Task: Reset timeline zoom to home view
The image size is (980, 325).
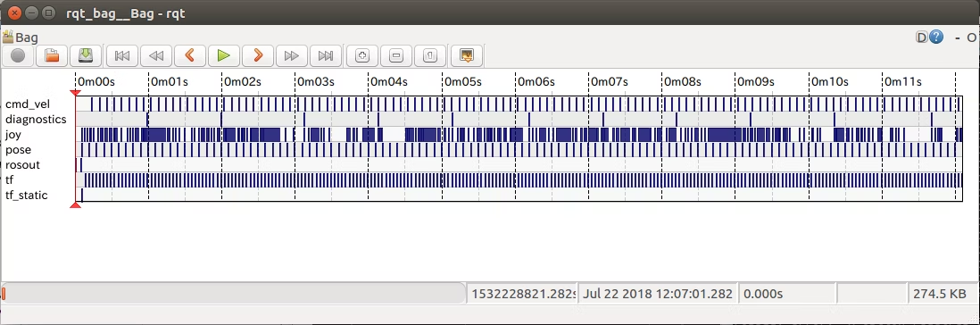Action: click(x=429, y=55)
